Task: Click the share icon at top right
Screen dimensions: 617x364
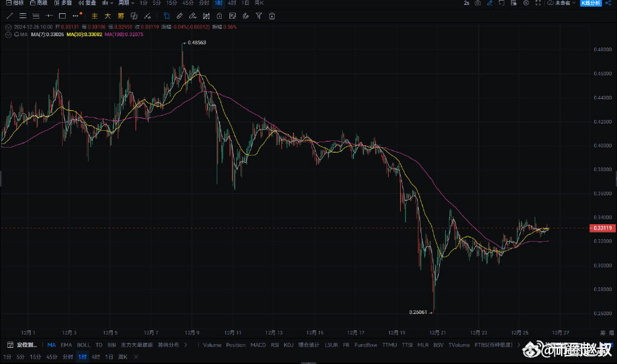Action: tap(609, 3)
